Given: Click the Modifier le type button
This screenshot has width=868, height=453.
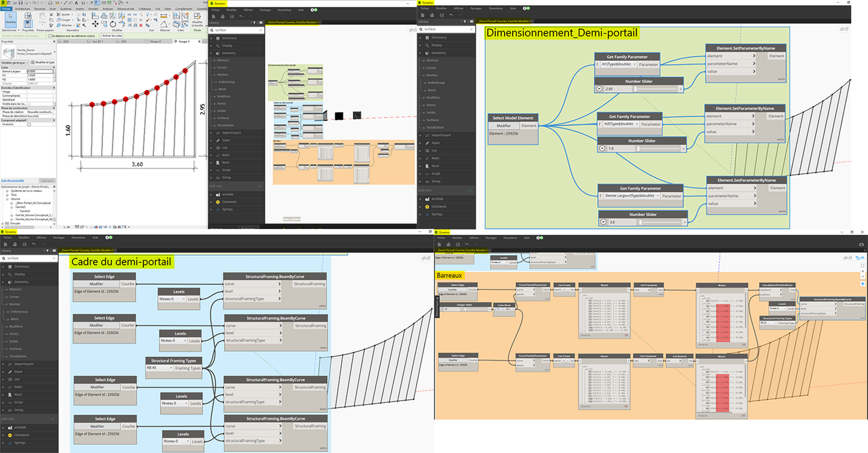Looking at the screenshot, I should click(43, 62).
